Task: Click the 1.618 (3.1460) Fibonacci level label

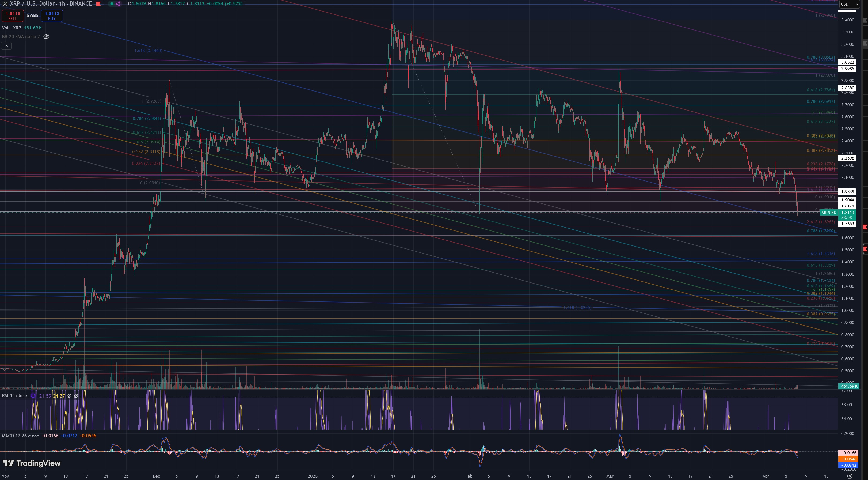Action: click(x=148, y=51)
